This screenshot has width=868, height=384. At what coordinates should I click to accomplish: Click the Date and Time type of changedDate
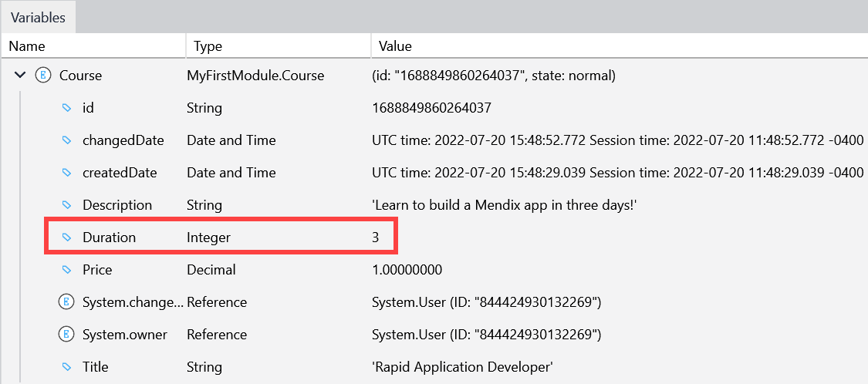click(231, 140)
